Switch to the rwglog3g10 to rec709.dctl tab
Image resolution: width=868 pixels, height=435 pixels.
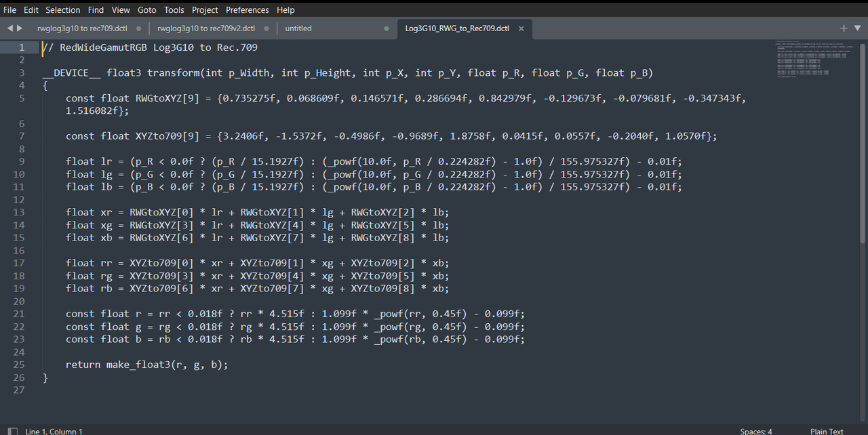pos(83,28)
